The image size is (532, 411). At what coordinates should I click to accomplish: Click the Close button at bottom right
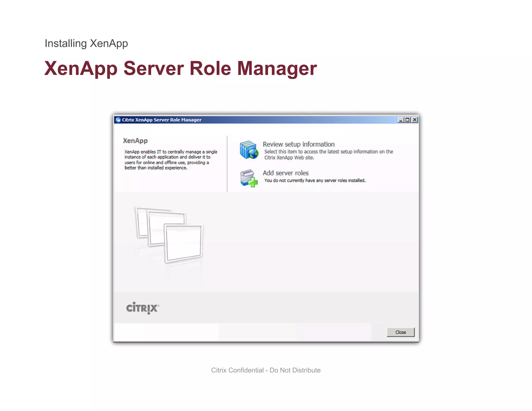(x=400, y=332)
